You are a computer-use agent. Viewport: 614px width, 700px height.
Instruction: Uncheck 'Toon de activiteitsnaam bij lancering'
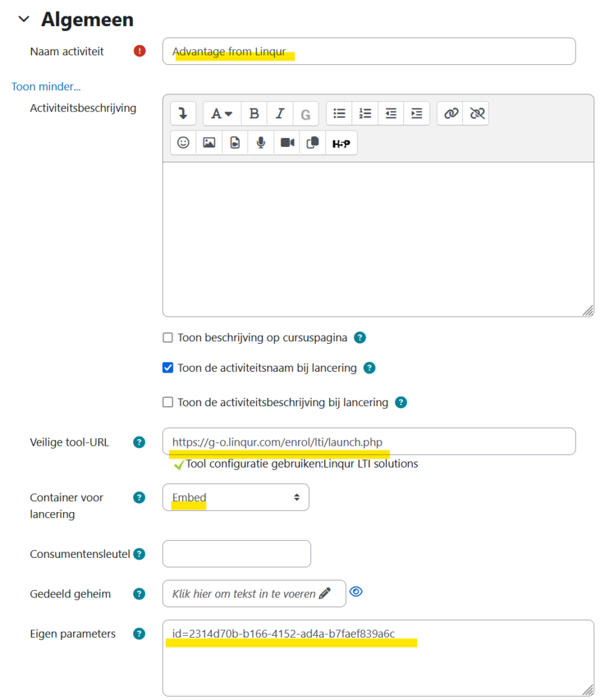[x=168, y=368]
